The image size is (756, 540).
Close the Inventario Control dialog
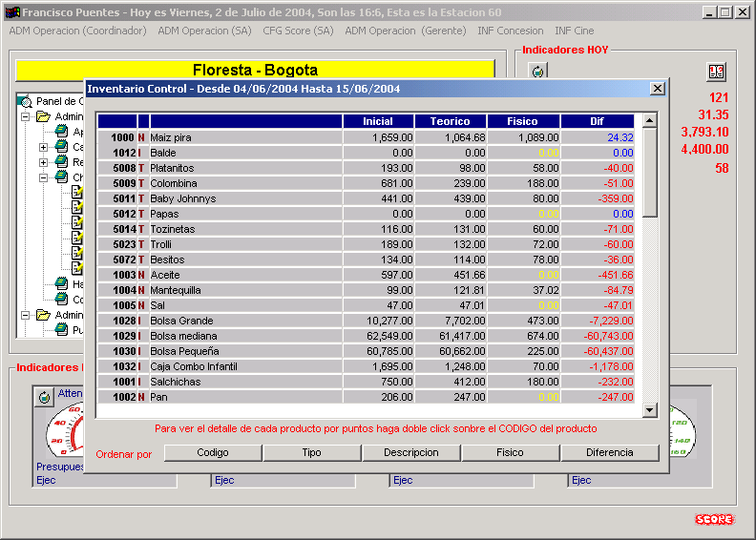point(657,89)
